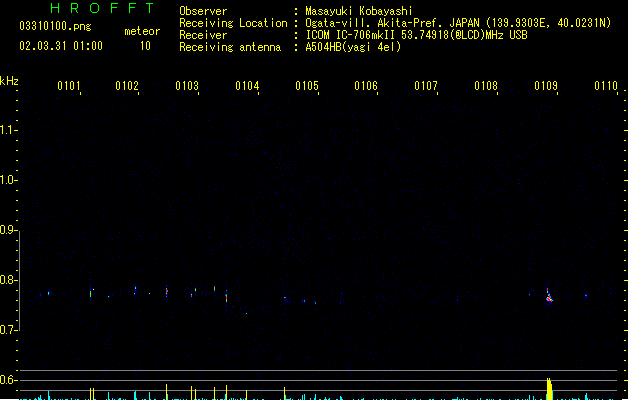629x400 pixels.
Task: Select the filename 03310100.png
Action: [x=55, y=26]
